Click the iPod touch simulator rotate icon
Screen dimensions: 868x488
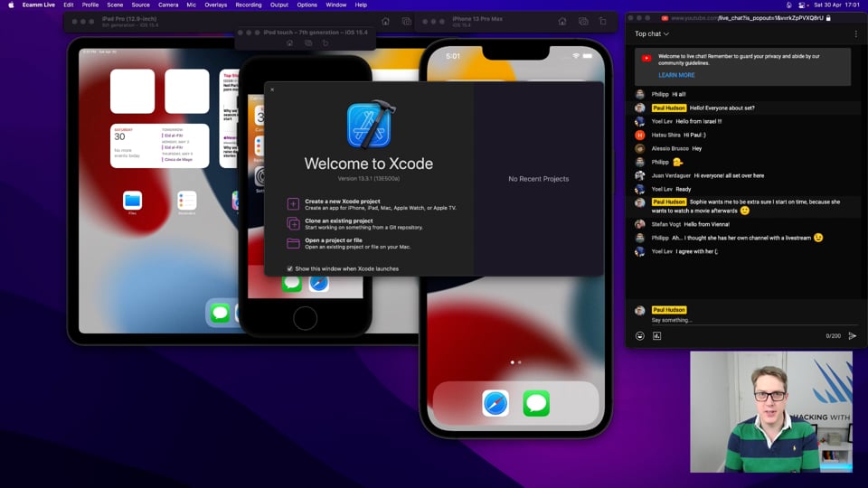click(x=325, y=43)
